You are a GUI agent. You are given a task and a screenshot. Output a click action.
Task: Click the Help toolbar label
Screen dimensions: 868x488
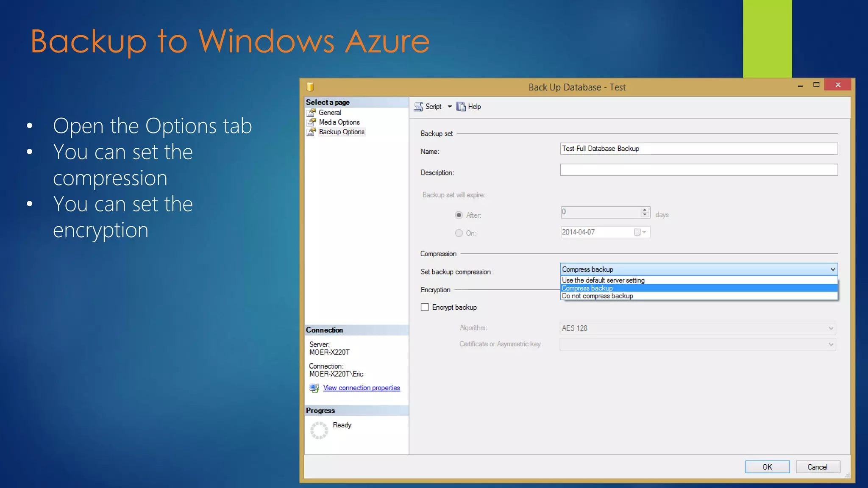click(474, 107)
